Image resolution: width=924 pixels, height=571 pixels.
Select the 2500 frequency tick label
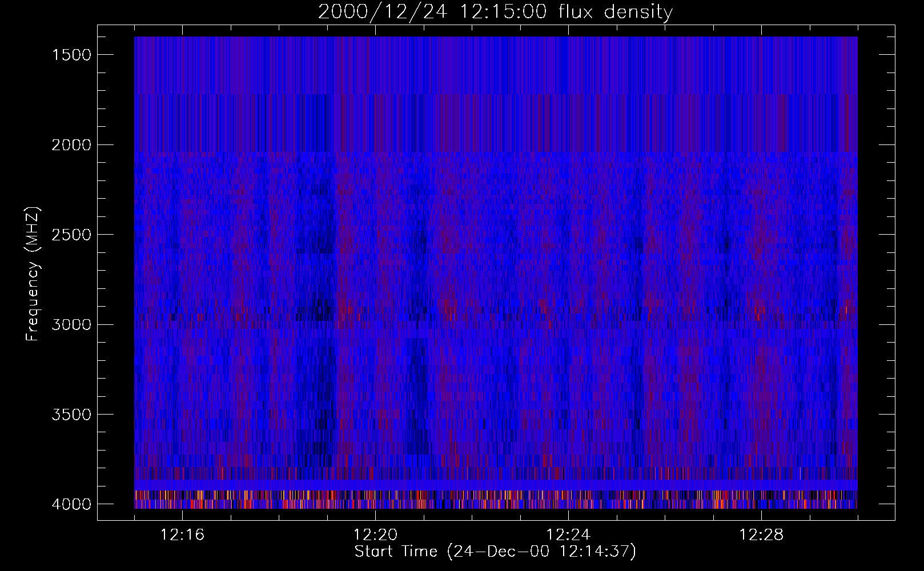pos(71,235)
